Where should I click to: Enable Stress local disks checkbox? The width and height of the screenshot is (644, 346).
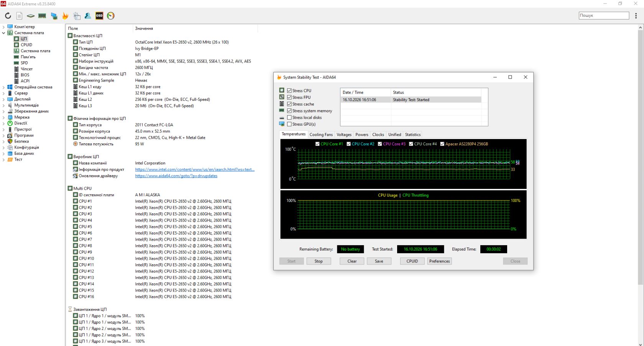tap(289, 118)
